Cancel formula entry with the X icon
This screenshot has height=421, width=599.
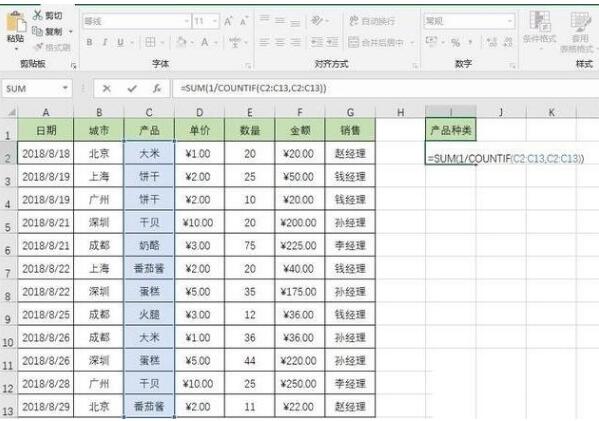click(107, 89)
